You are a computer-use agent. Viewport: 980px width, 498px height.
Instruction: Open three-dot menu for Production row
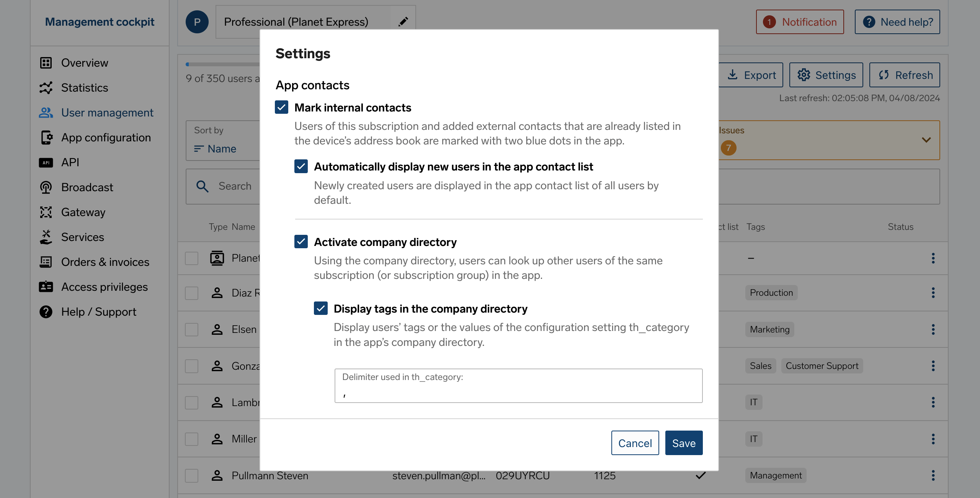pyautogui.click(x=933, y=293)
